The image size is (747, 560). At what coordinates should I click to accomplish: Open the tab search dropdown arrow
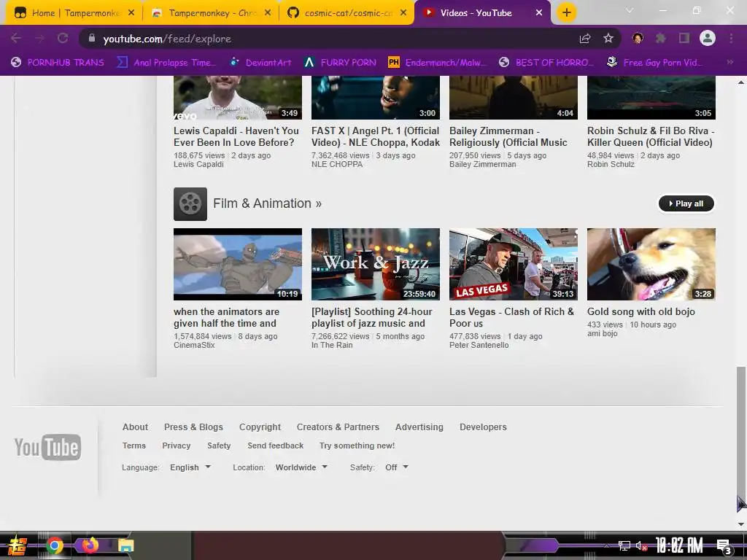point(630,10)
